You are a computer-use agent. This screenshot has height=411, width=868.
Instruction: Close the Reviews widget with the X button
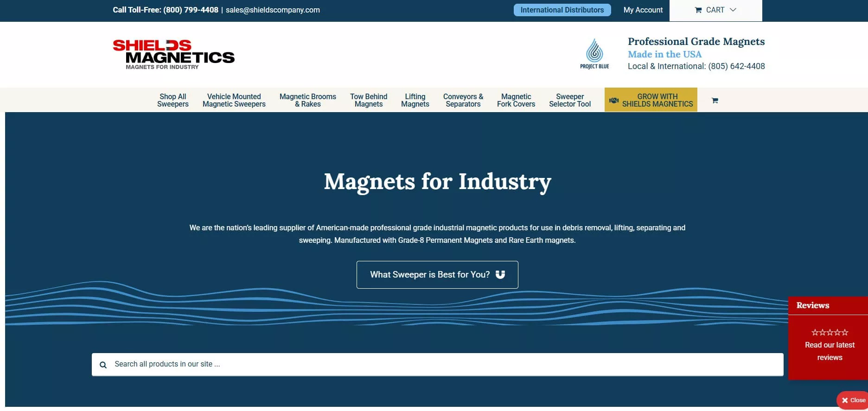pyautogui.click(x=853, y=400)
